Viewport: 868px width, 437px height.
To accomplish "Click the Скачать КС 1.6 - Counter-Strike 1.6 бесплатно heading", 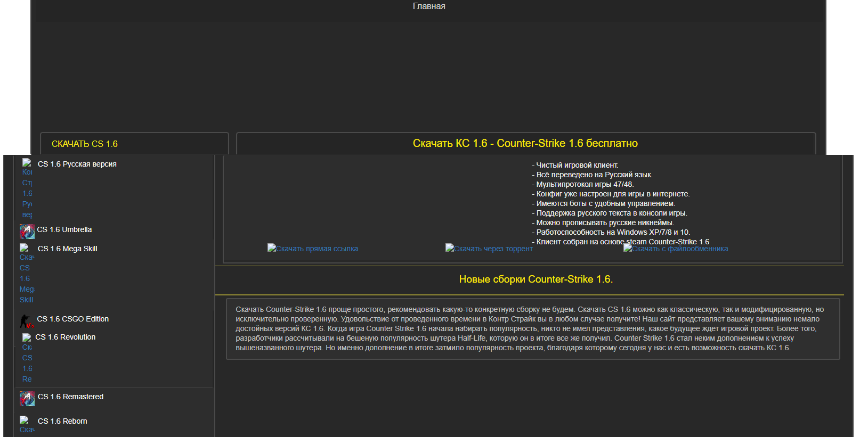I will coord(525,143).
